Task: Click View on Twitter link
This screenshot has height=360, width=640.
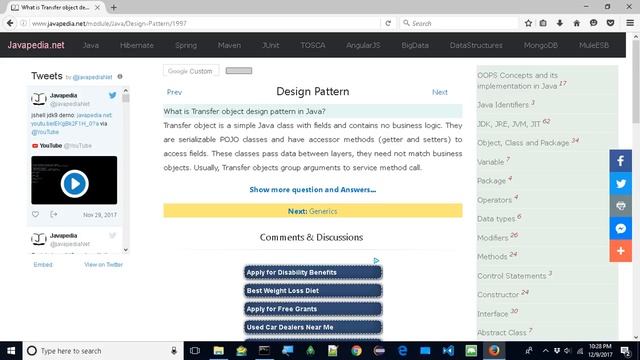Action: click(103, 264)
